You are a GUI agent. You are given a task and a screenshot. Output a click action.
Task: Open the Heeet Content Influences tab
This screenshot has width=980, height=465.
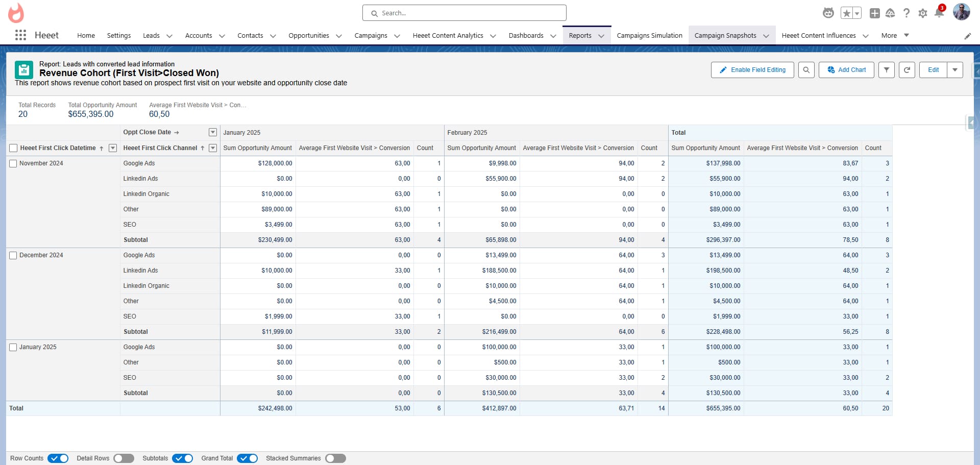[819, 35]
